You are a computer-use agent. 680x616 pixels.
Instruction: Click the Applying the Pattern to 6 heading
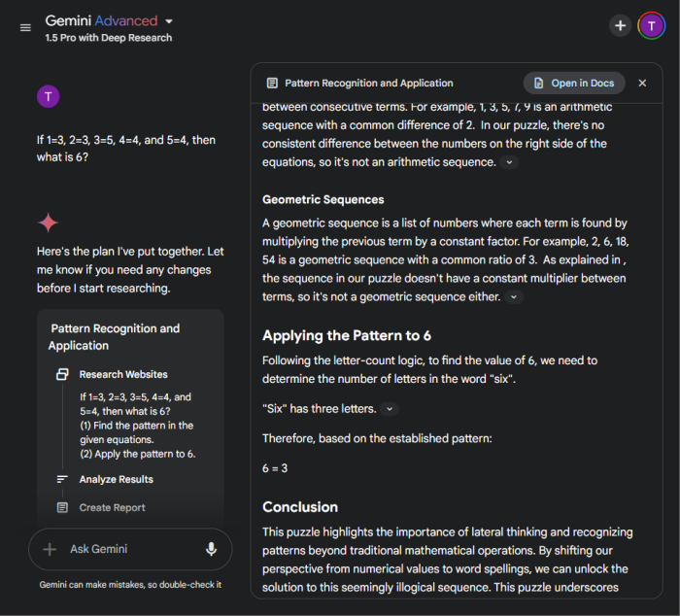tap(347, 336)
